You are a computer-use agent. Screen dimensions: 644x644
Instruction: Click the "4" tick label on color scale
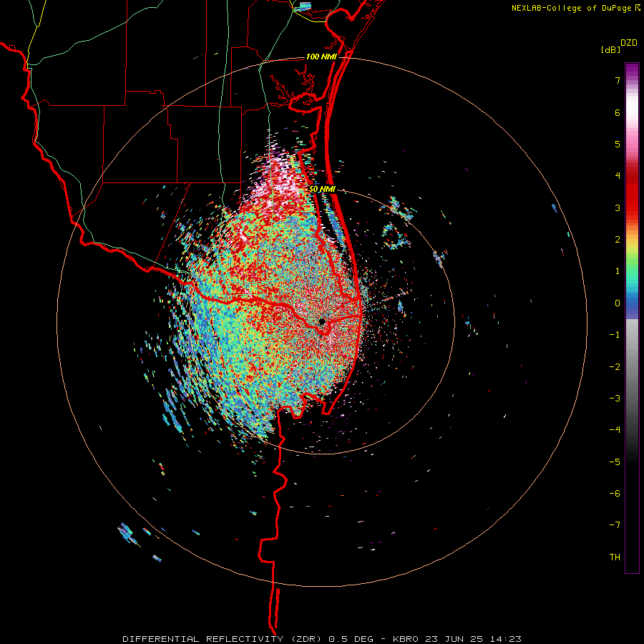(x=618, y=176)
